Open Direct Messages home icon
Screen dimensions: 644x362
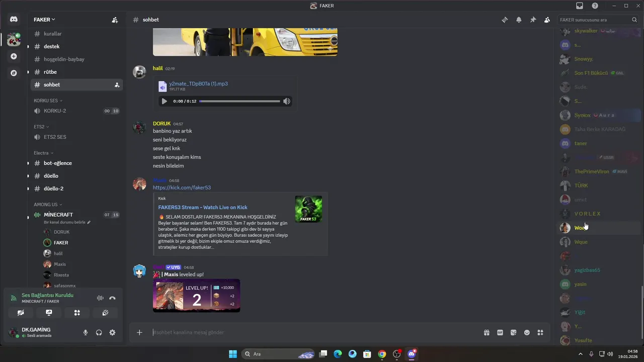point(14,19)
